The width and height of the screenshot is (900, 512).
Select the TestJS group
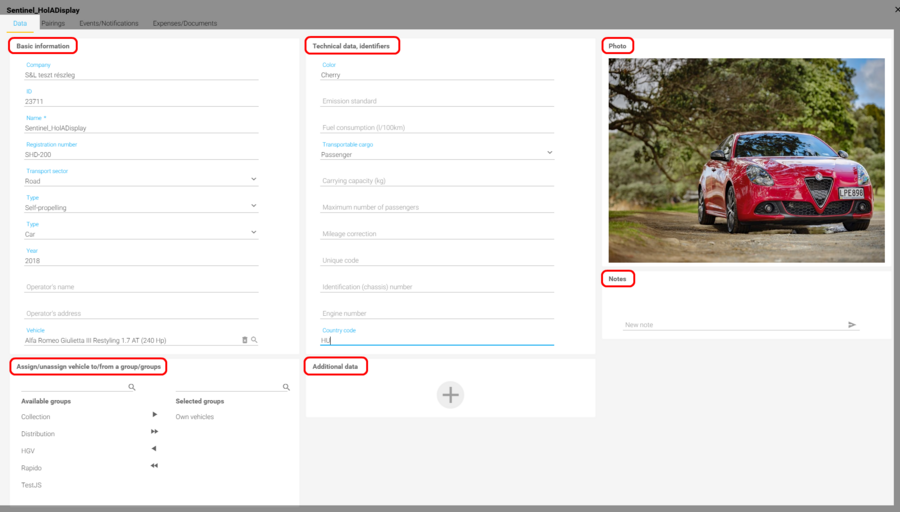pyautogui.click(x=32, y=485)
